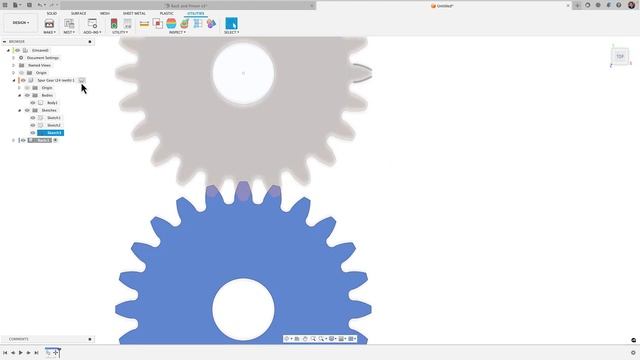Click the grey Utility tool icon
The width and height of the screenshot is (640, 360).
(x=128, y=24)
